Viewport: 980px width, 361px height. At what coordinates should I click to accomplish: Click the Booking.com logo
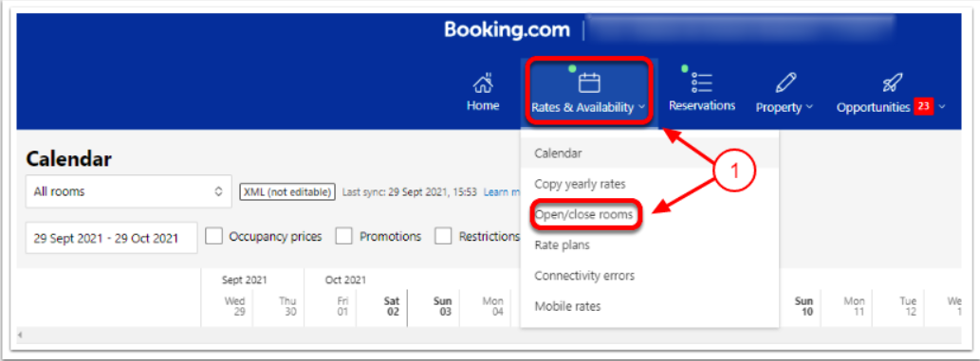(x=507, y=29)
